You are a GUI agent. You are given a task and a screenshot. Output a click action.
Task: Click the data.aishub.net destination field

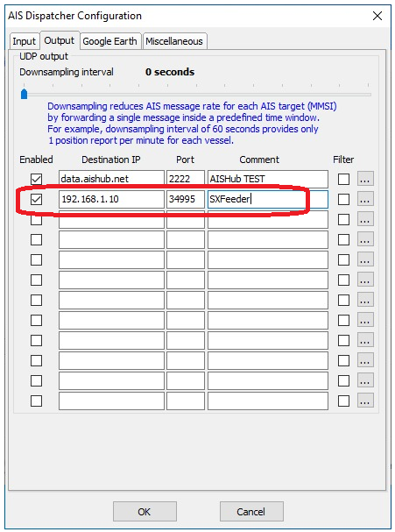111,179
